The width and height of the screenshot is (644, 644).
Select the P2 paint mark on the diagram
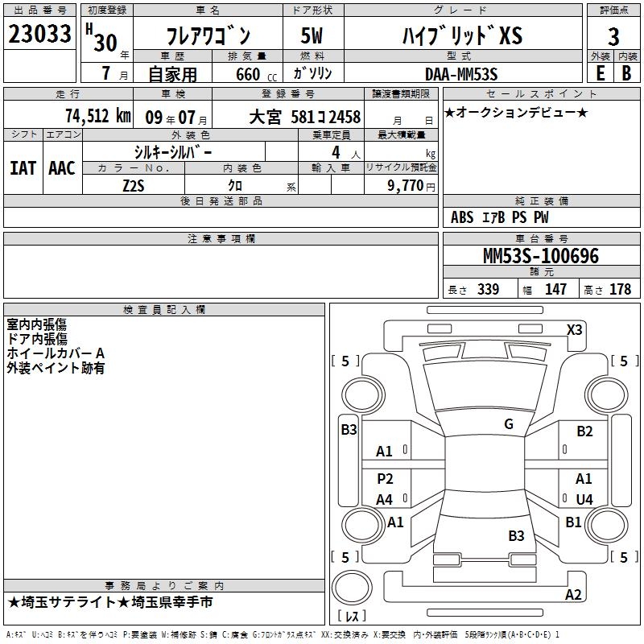pyautogui.click(x=385, y=479)
